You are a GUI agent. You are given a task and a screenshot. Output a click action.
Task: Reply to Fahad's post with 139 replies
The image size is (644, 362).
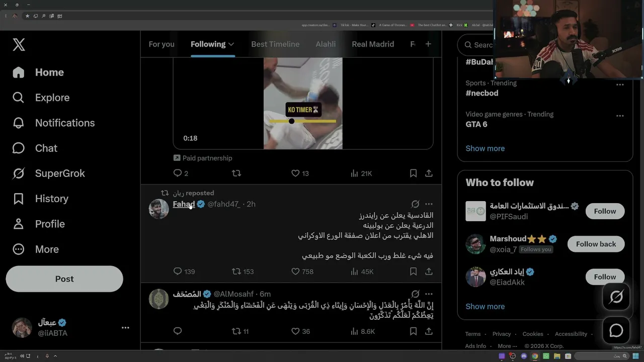[184, 271]
